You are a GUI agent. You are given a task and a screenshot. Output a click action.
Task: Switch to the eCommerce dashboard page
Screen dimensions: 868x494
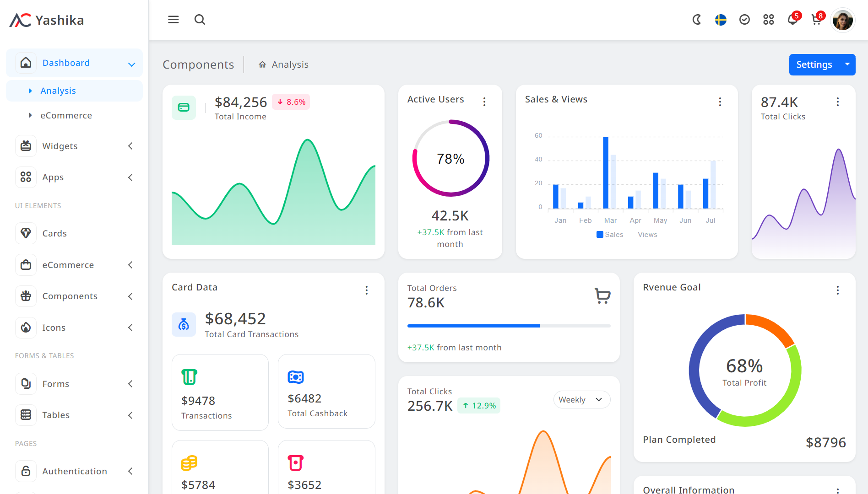point(66,115)
